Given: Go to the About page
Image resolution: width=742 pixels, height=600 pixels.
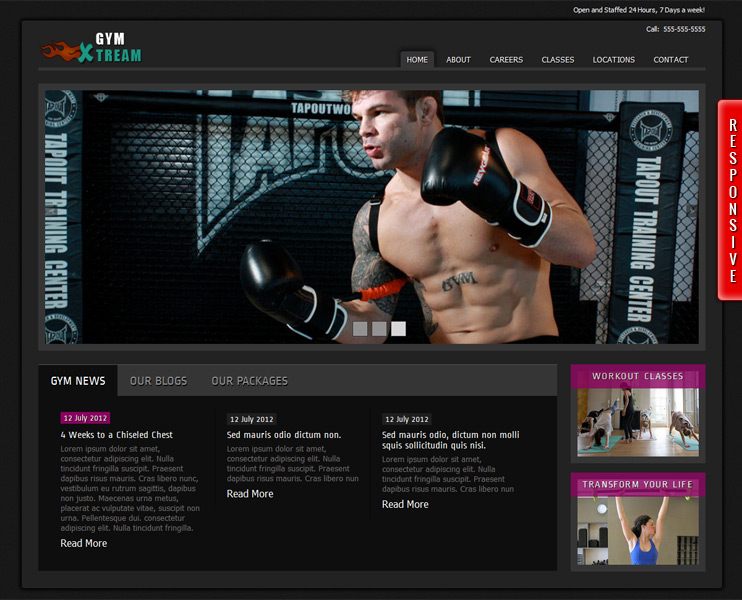Looking at the screenshot, I should pos(458,60).
